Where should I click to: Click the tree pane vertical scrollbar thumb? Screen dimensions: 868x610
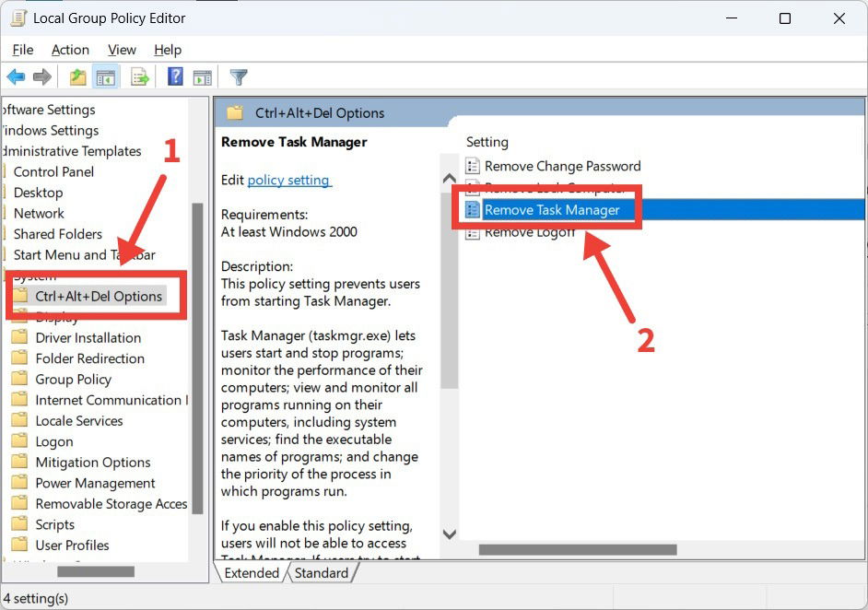(x=197, y=358)
